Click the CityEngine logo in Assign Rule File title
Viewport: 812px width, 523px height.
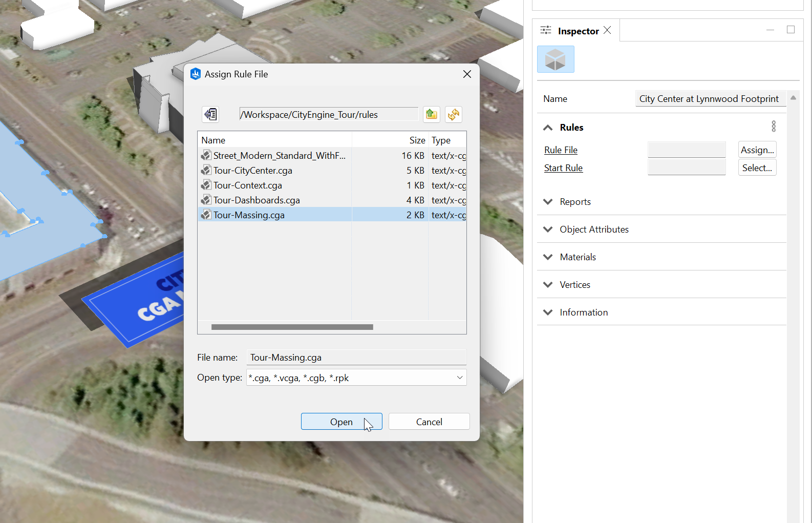pyautogui.click(x=196, y=74)
